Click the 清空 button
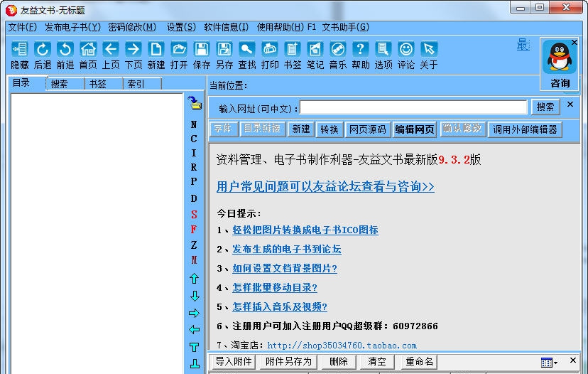Screen dimensions: 588x374 [377, 361]
